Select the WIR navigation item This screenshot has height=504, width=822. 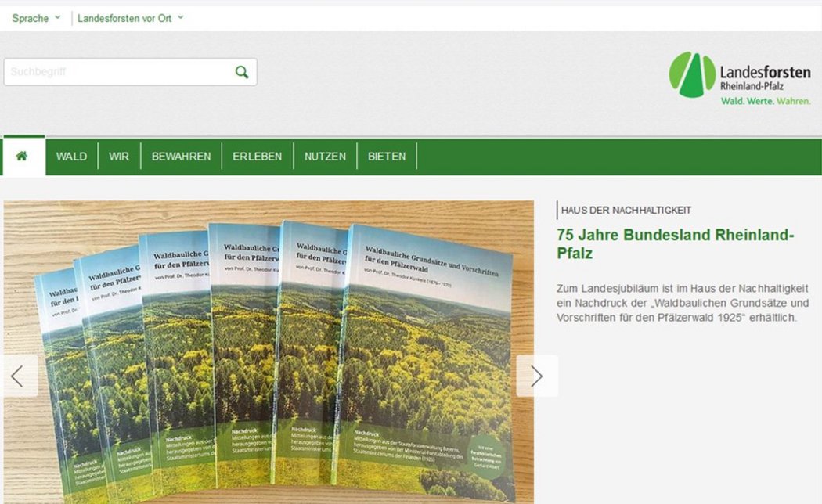[x=119, y=157]
